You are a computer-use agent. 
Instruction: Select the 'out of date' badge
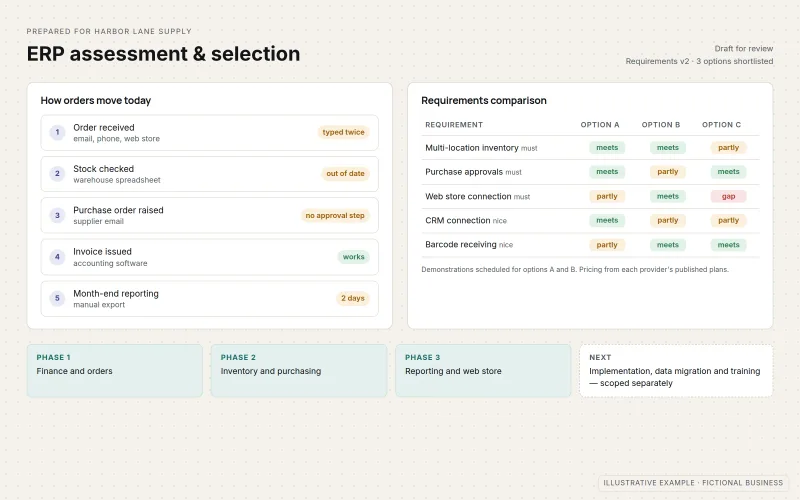(x=345, y=173)
